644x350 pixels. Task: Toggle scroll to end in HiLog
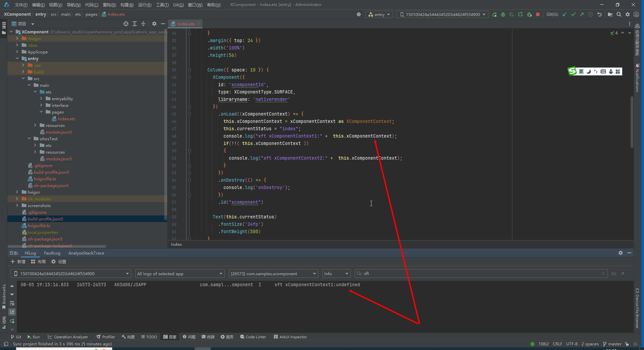coord(12,312)
